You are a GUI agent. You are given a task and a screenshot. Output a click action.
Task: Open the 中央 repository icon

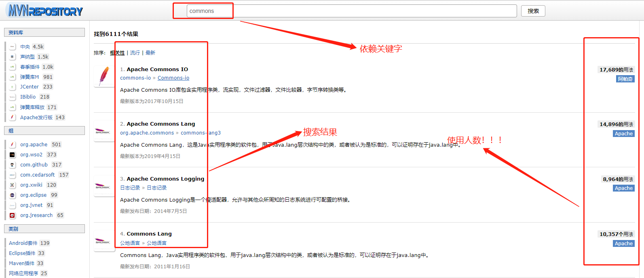pos(13,47)
